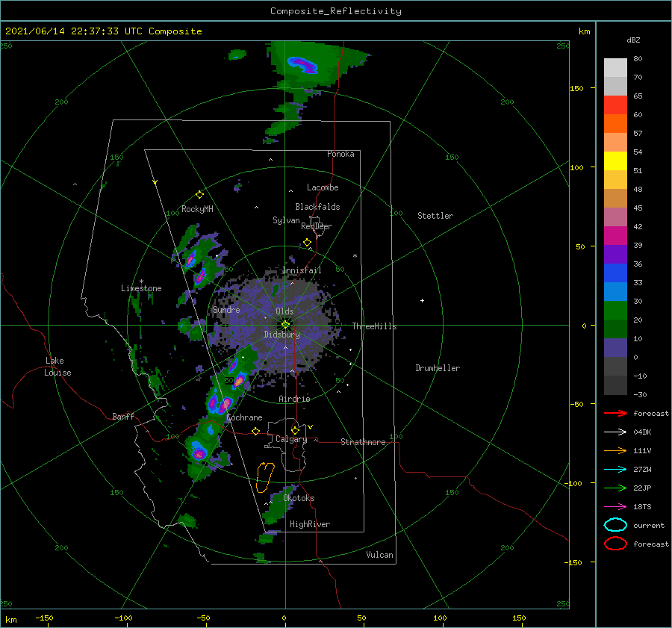Click the Didsbury label
This screenshot has height=628, width=672.
[282, 335]
